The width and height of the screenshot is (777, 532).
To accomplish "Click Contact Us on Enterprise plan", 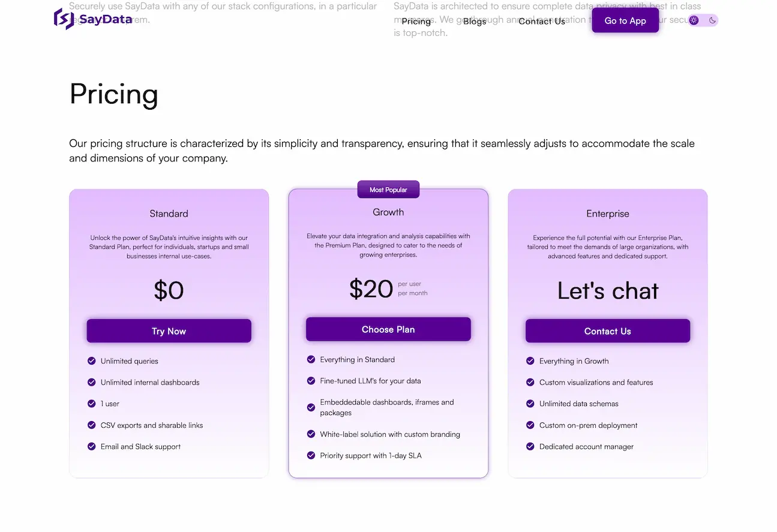I will (608, 331).
